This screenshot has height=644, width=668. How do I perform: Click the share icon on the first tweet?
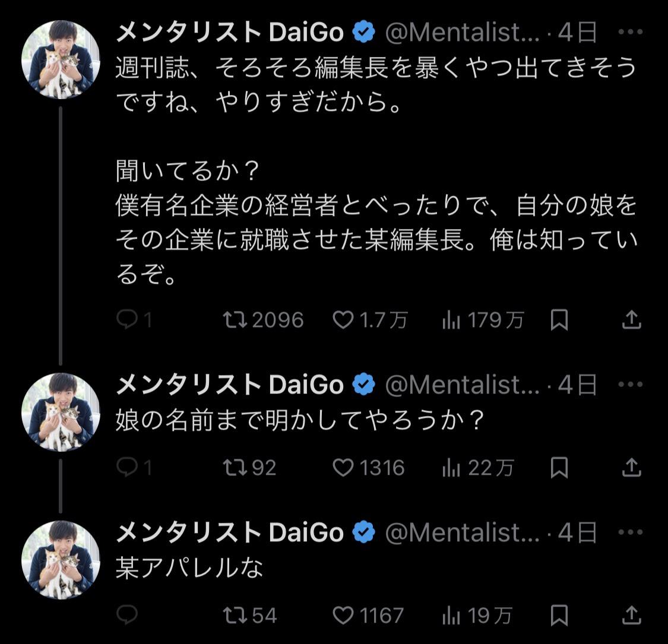click(x=631, y=320)
